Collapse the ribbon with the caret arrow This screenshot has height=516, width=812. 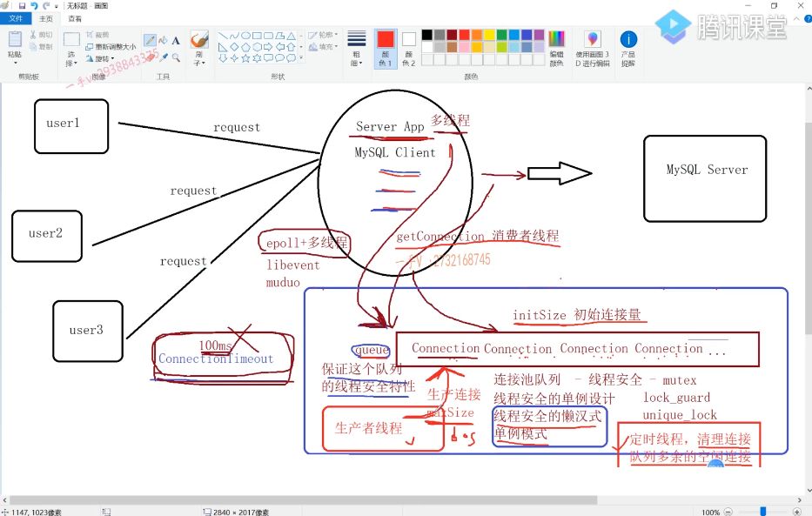point(797,19)
